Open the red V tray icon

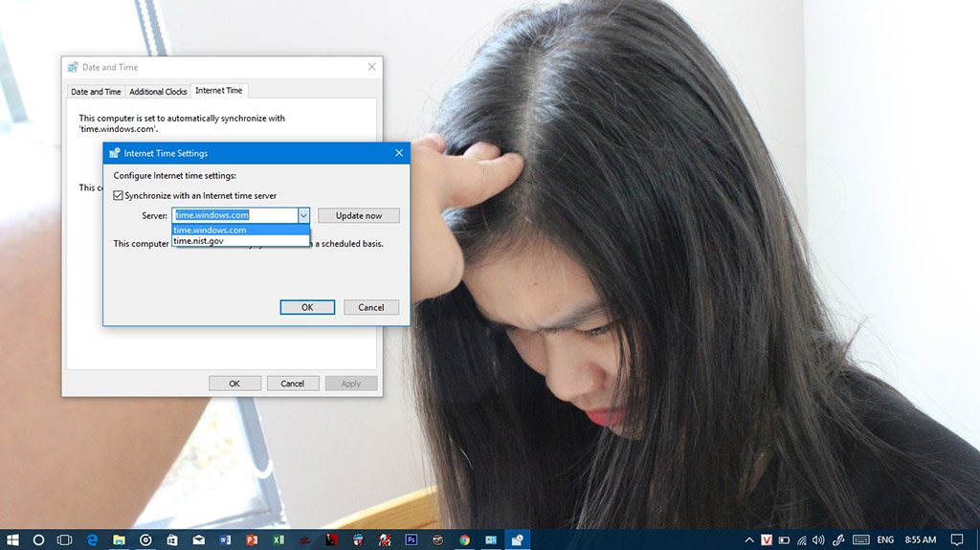[x=767, y=540]
